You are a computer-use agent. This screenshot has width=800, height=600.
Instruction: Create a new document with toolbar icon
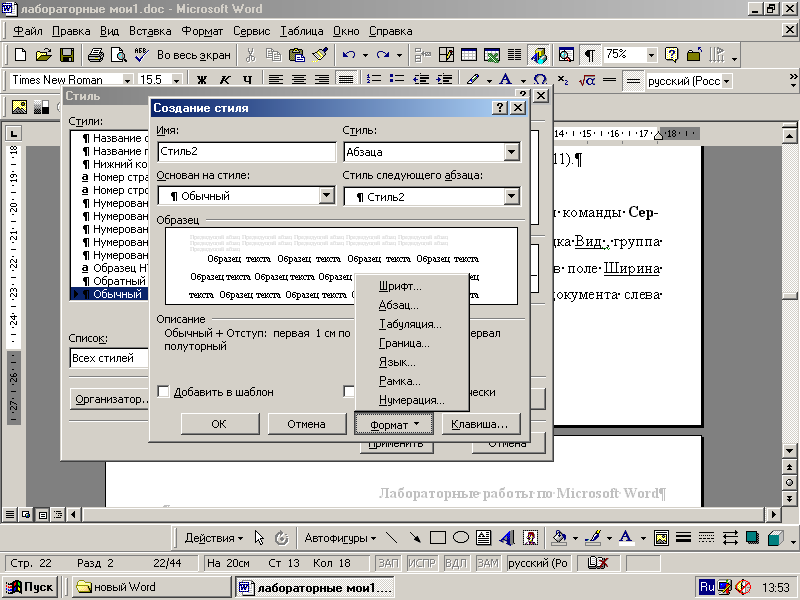(20, 55)
